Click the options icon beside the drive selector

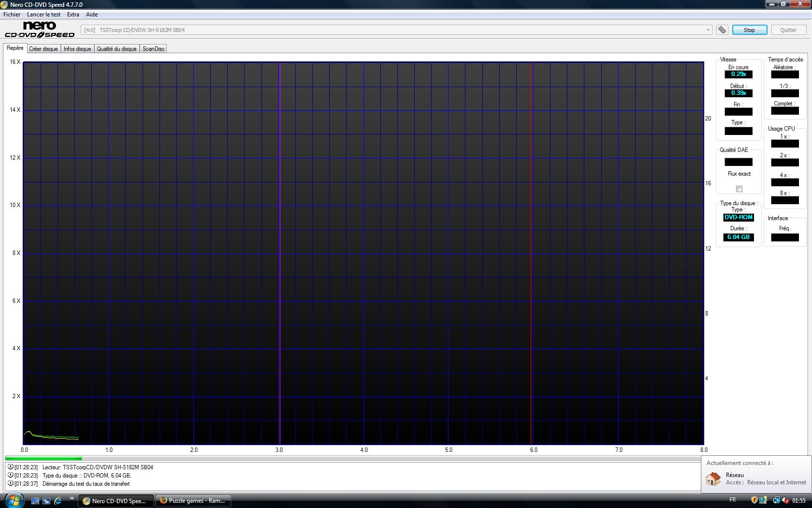pyautogui.click(x=722, y=30)
